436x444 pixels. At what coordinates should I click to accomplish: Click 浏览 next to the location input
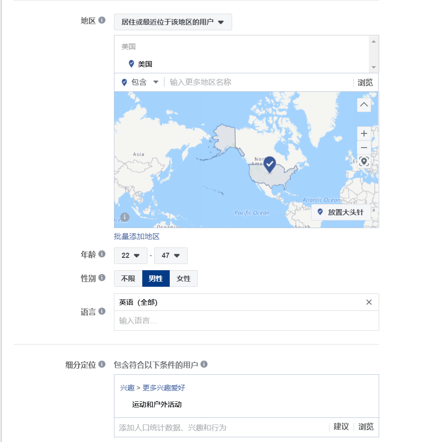[x=365, y=82]
